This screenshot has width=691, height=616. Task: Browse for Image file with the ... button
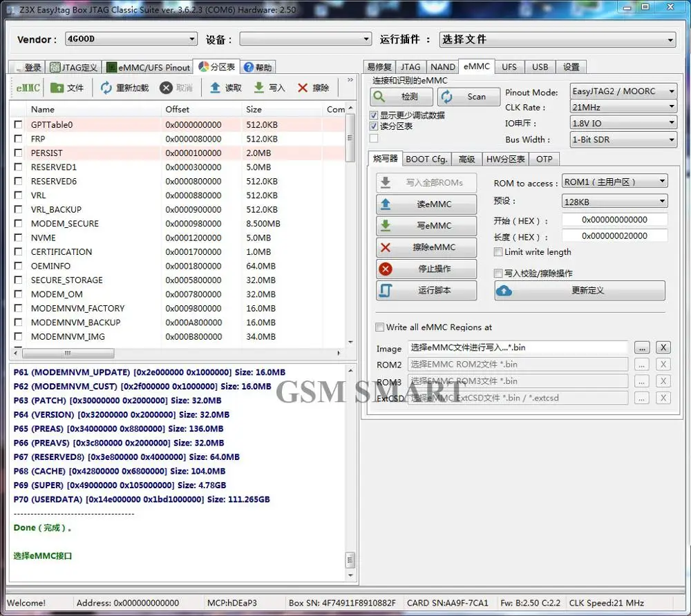[x=642, y=348]
